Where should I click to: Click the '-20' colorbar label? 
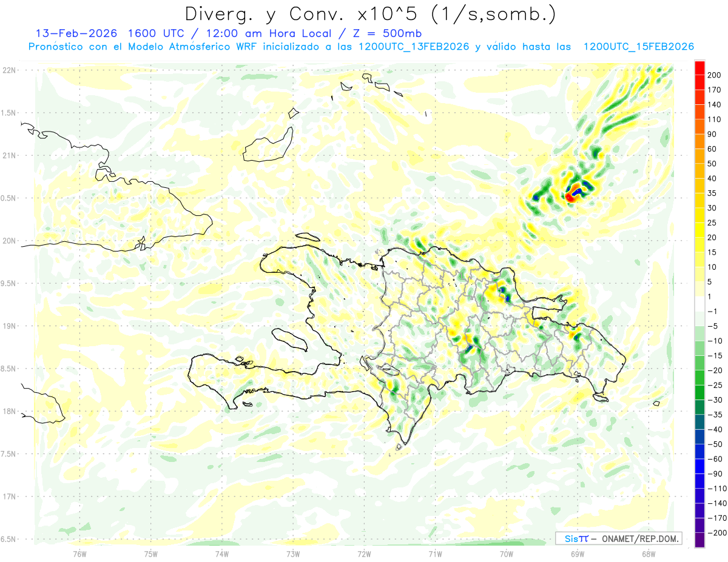[x=716, y=370]
